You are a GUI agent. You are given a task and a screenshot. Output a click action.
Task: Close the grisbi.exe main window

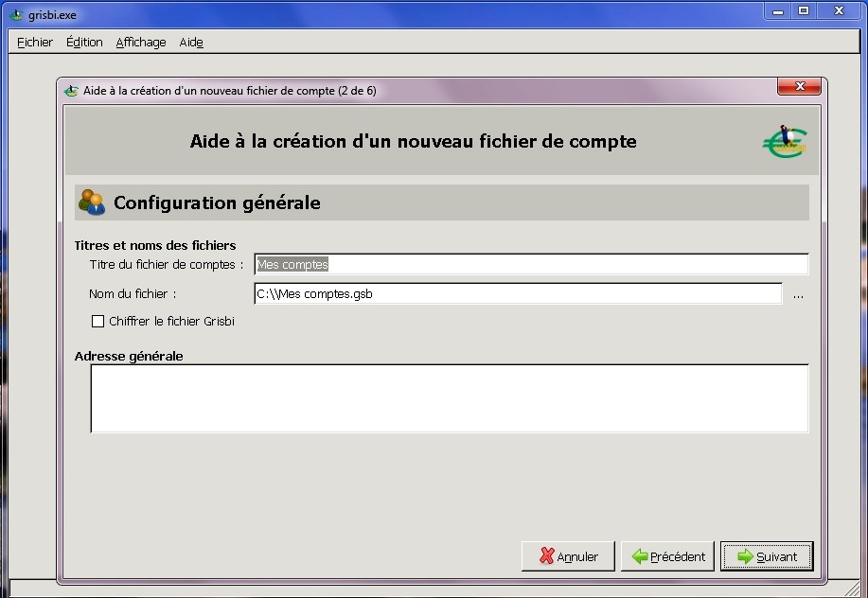coord(839,11)
